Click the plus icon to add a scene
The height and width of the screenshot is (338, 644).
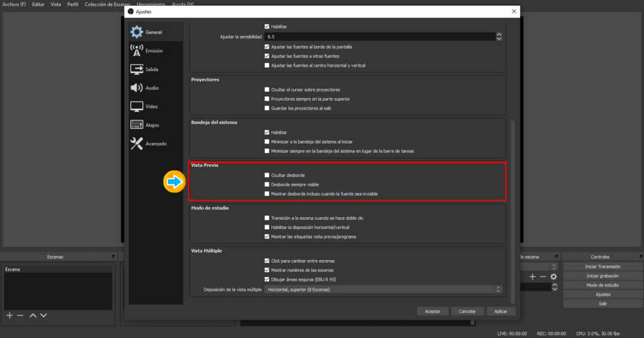(9, 315)
